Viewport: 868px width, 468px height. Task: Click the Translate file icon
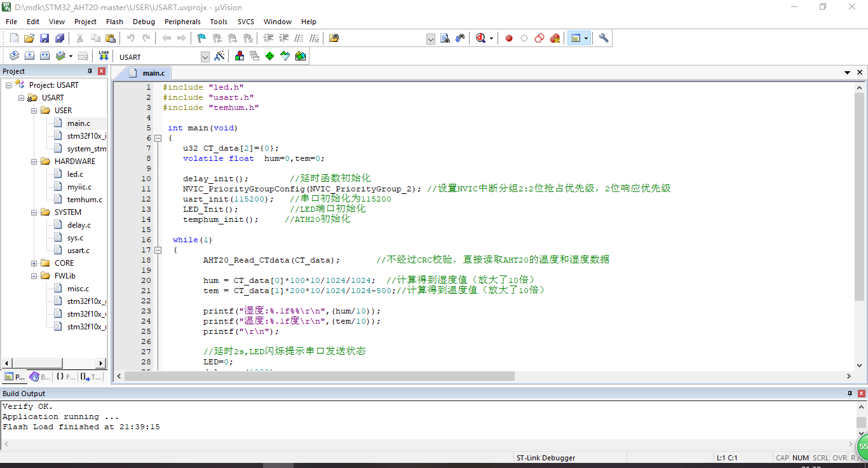click(x=14, y=56)
